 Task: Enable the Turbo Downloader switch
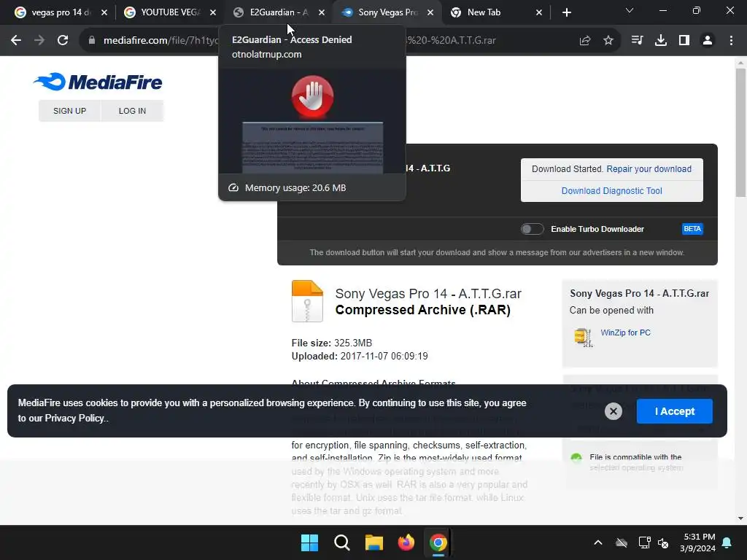pos(532,229)
